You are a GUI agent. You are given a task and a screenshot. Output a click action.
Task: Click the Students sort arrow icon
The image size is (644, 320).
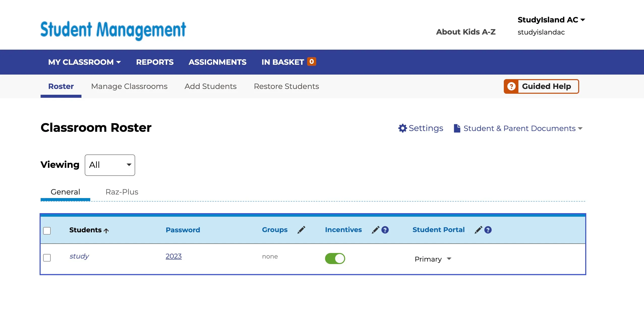pyautogui.click(x=106, y=231)
